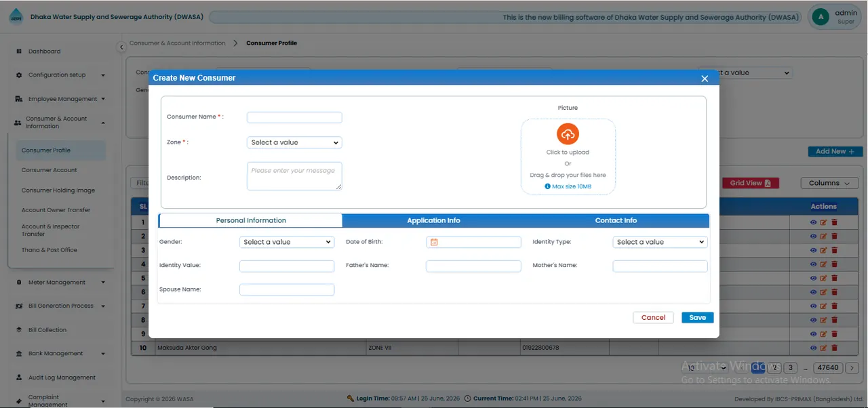Close the Create New Consumer dialog

(x=705, y=79)
